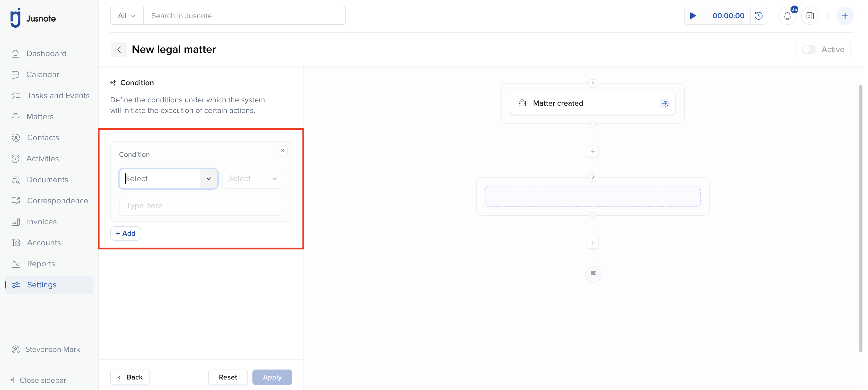Click the arrow icon on Matter created card

pyautogui.click(x=665, y=103)
